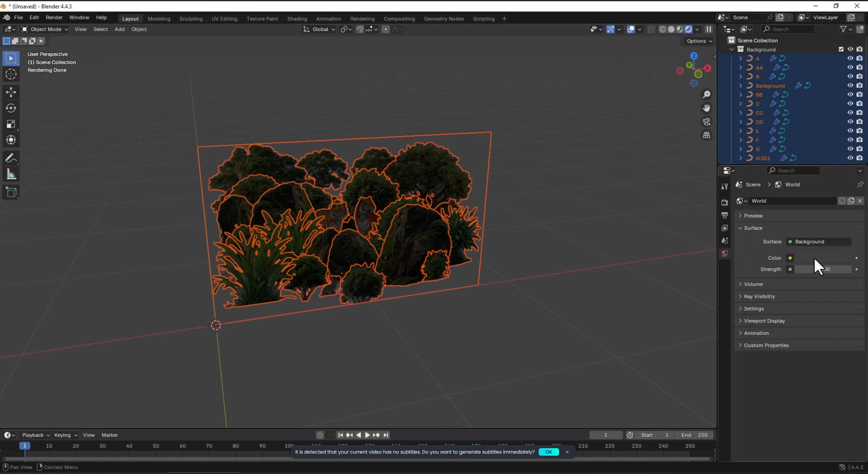The height and width of the screenshot is (474, 868).
Task: Open the File menu
Action: 18,17
